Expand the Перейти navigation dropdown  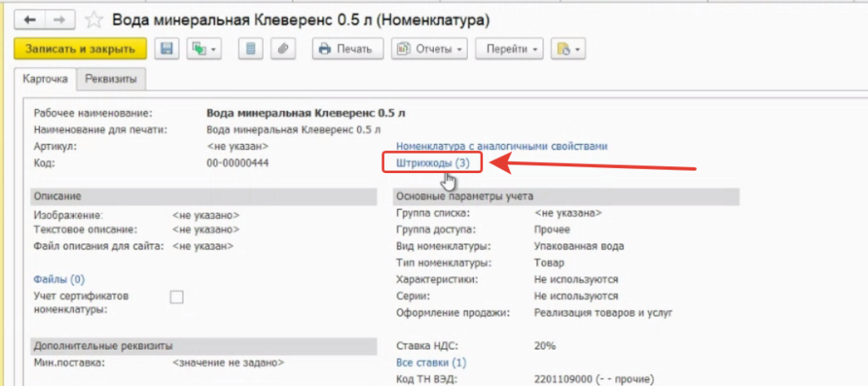pyautogui.click(x=509, y=48)
